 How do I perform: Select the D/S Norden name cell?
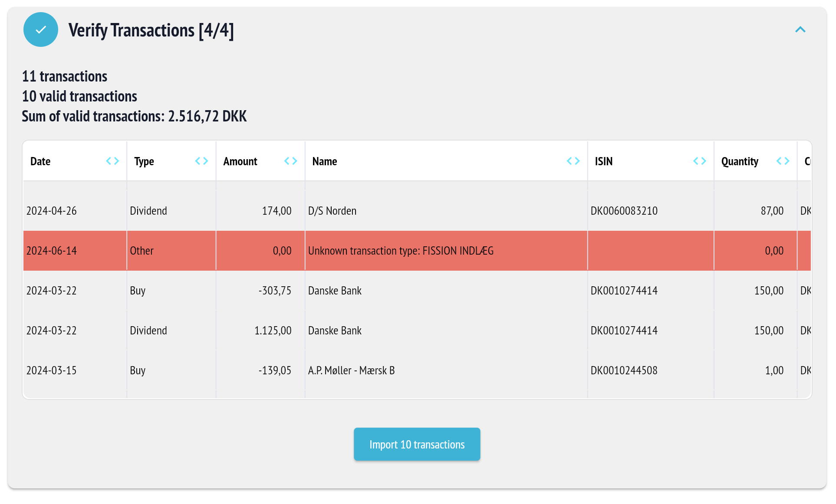coord(446,211)
